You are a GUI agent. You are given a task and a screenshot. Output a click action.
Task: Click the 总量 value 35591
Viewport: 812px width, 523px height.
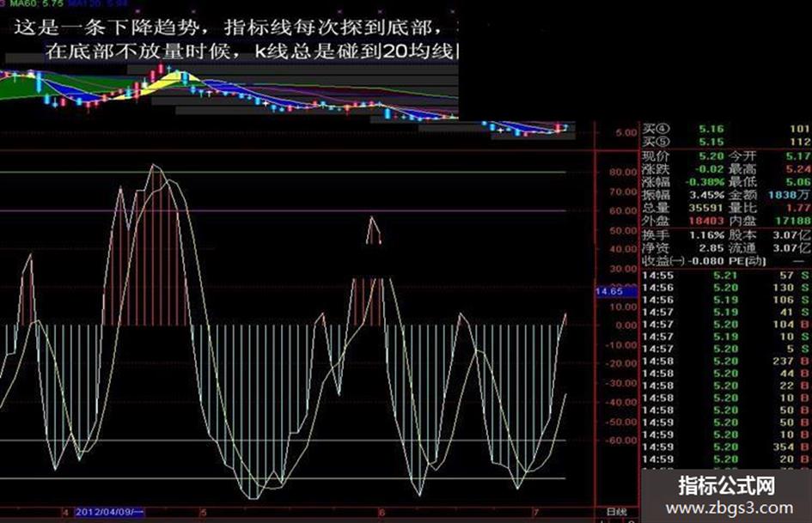pyautogui.click(x=705, y=208)
